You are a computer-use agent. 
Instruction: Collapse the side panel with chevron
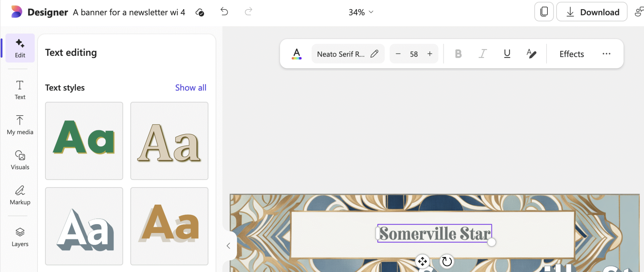[x=229, y=246]
